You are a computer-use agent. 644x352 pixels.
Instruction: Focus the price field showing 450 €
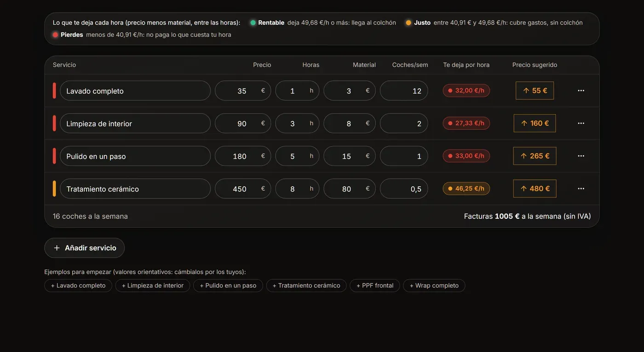pyautogui.click(x=243, y=188)
